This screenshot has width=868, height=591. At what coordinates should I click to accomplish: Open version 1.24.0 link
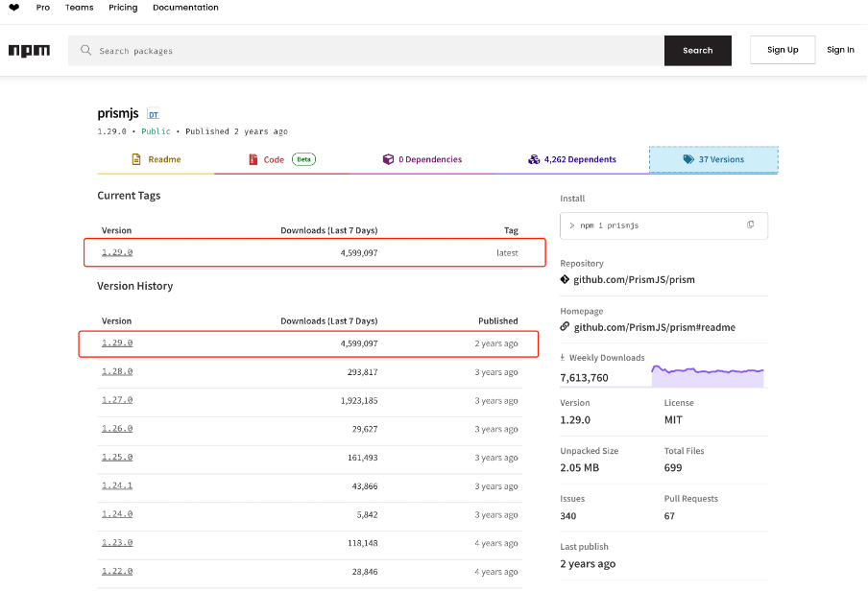[117, 514]
